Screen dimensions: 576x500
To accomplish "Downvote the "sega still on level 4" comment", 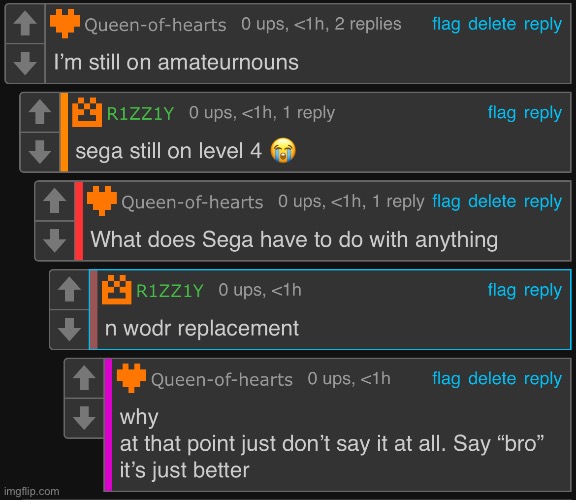I will pyautogui.click(x=40, y=151).
